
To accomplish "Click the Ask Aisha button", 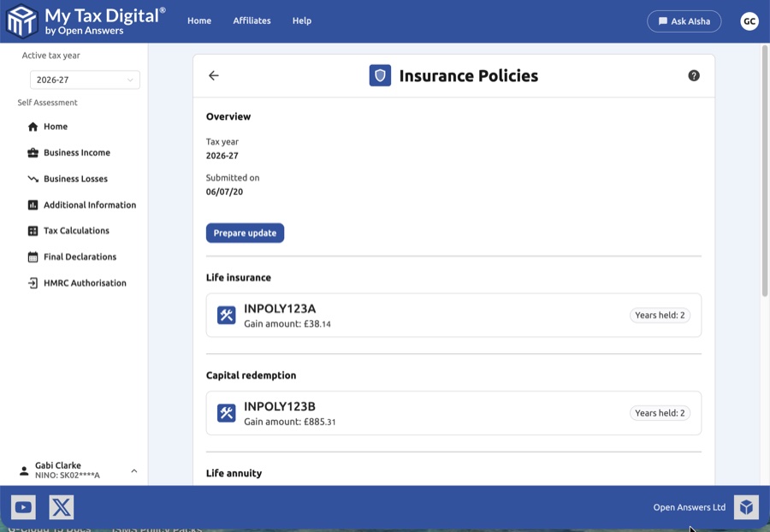I will (684, 21).
